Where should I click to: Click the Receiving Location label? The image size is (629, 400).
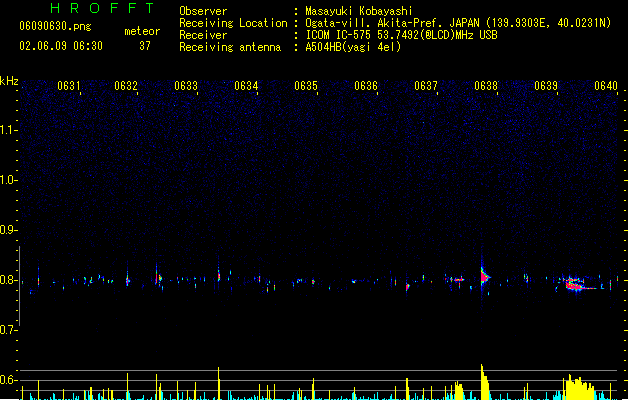[233, 23]
